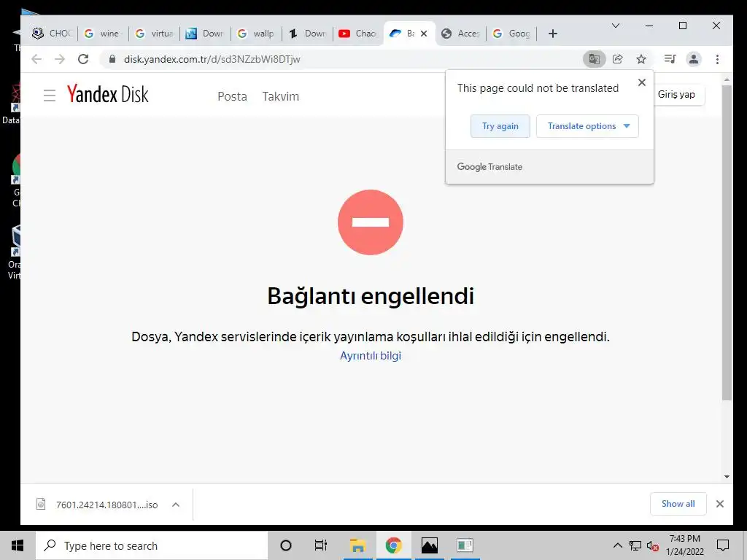Open the notification center icon
The width and height of the screenshot is (747, 560).
point(723,545)
